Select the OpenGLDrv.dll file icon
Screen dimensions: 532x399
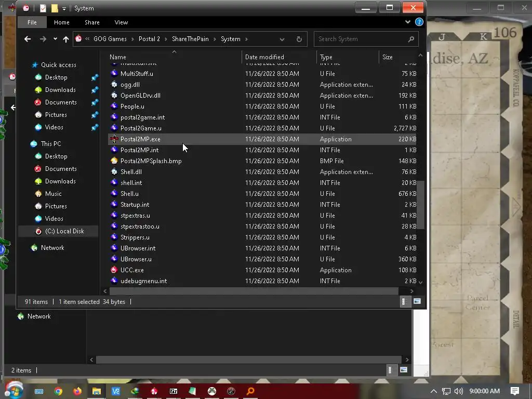114,95
